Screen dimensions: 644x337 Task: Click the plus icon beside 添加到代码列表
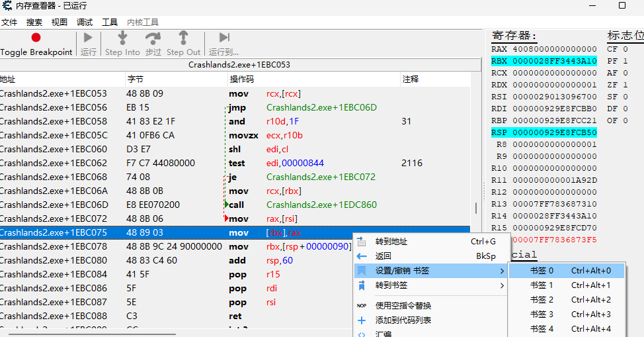click(362, 320)
